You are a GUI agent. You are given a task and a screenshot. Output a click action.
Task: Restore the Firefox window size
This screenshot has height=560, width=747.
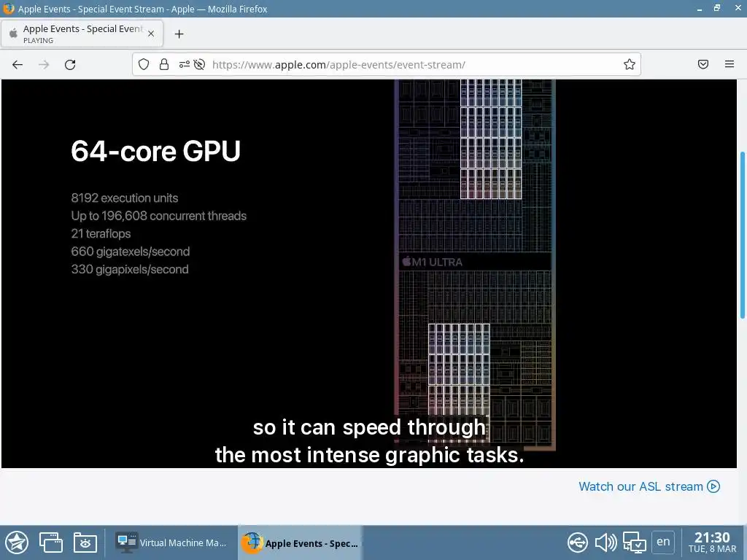click(717, 8)
